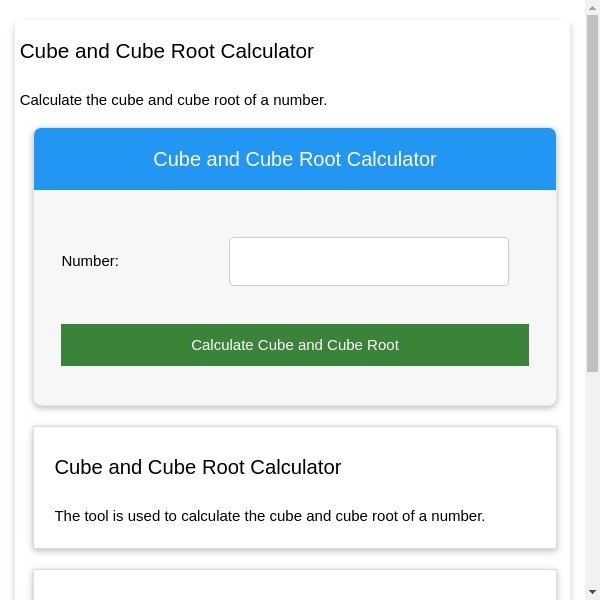The height and width of the screenshot is (600, 600).
Task: Click "The tool is used to calculate" text
Action: [x=270, y=516]
